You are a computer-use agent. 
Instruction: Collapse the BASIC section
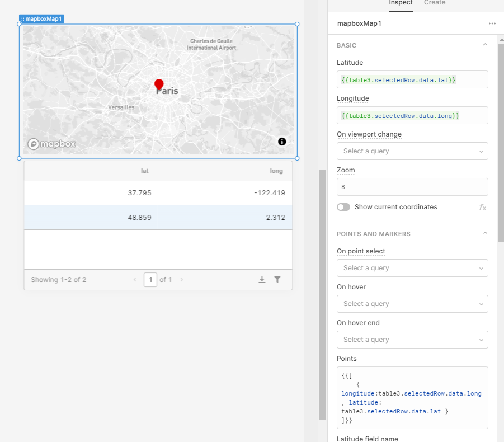click(x=484, y=44)
